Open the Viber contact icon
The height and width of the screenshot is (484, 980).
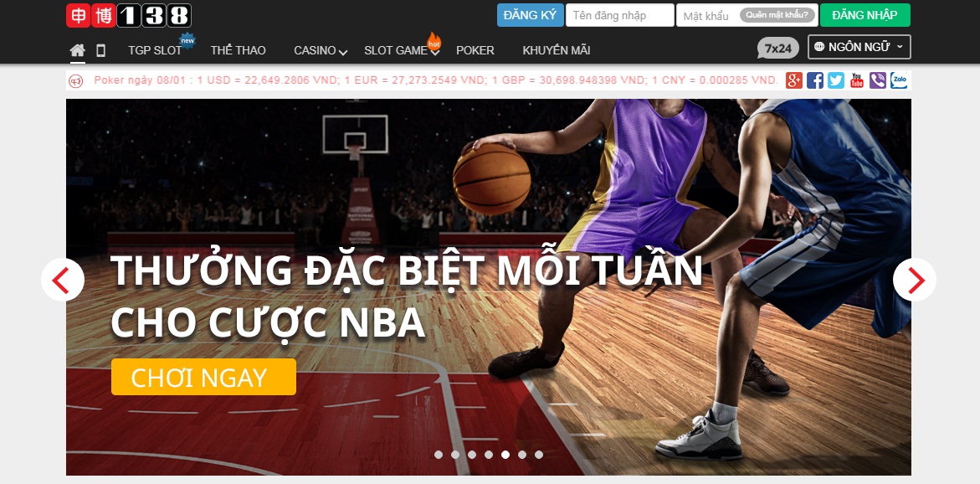(878, 80)
